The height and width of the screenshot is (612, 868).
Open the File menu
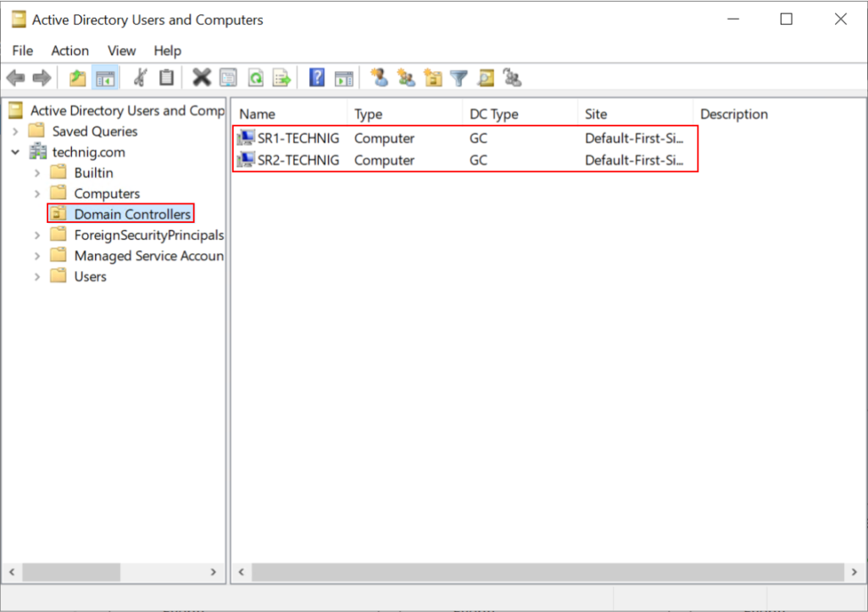[x=23, y=51]
